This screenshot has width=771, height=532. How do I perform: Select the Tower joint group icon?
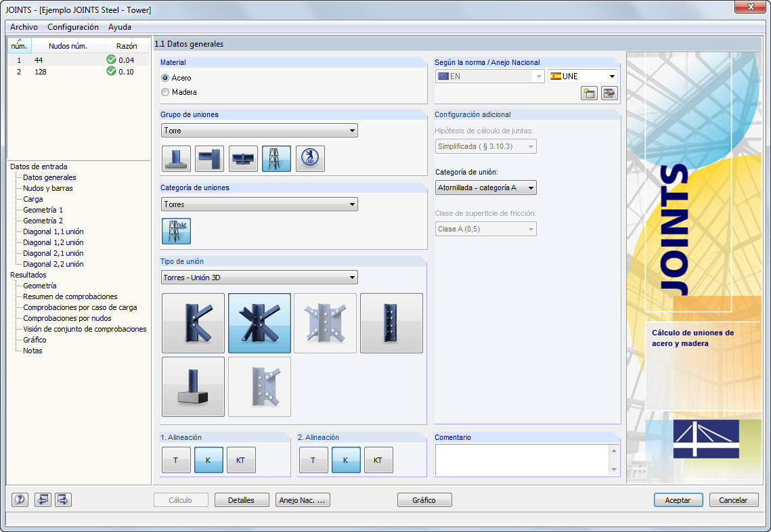[276, 158]
